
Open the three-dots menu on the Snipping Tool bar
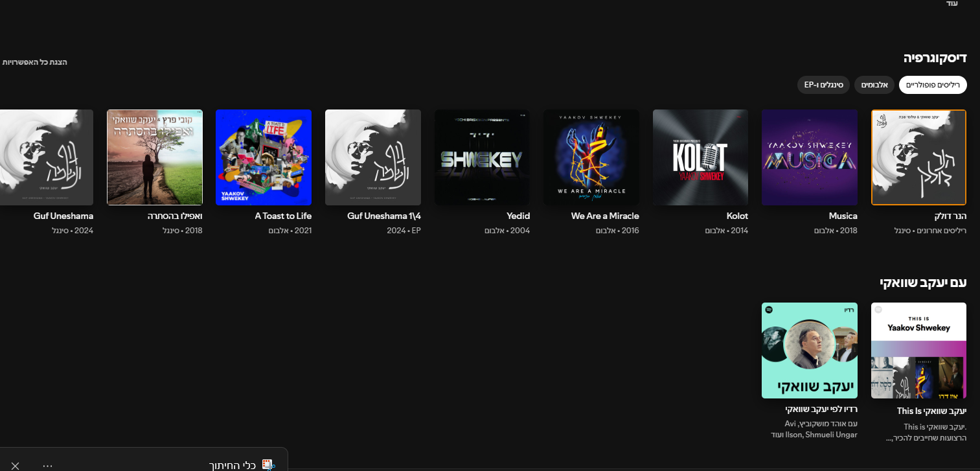[x=47, y=466]
